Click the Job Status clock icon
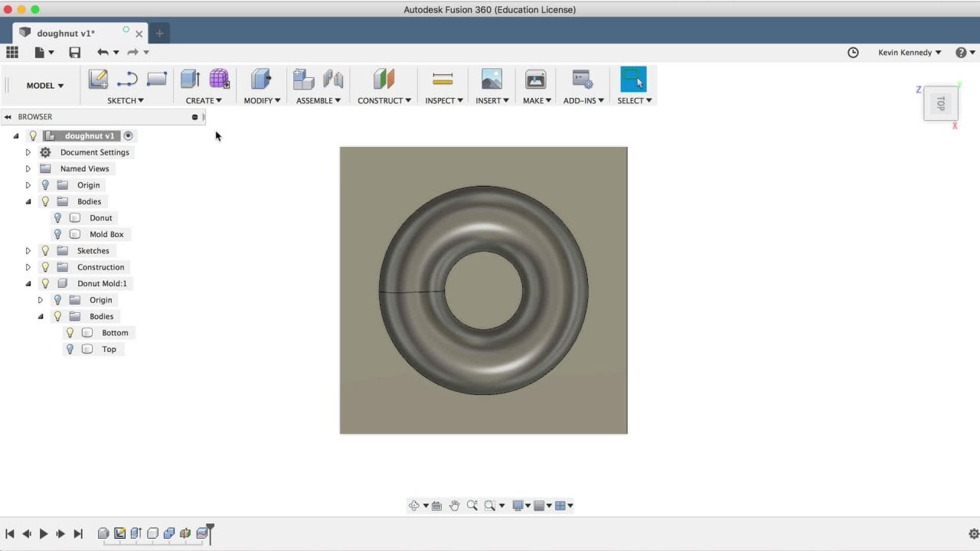Image resolution: width=980 pixels, height=551 pixels. (853, 53)
